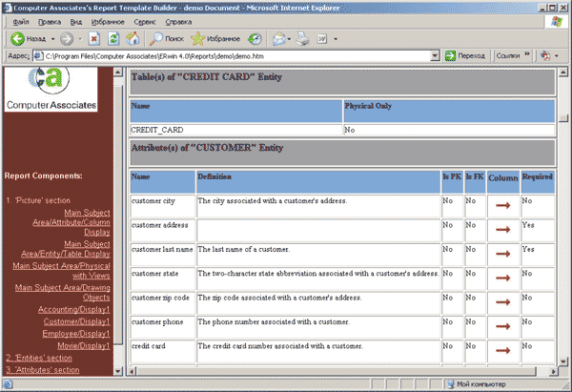This screenshot has height=392, width=572.
Task: Open the Файл menu
Action: (x=21, y=22)
